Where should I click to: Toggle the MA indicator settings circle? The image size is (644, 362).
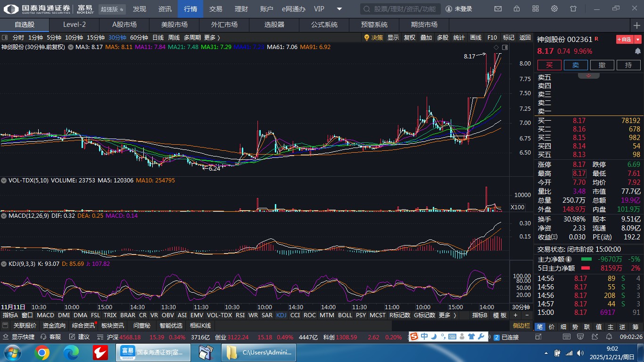coord(71,47)
